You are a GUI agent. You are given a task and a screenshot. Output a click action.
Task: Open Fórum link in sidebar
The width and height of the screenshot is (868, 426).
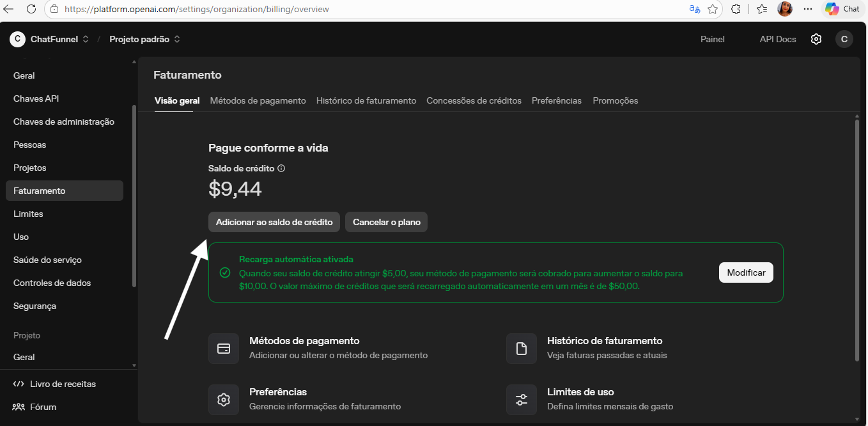tap(43, 407)
